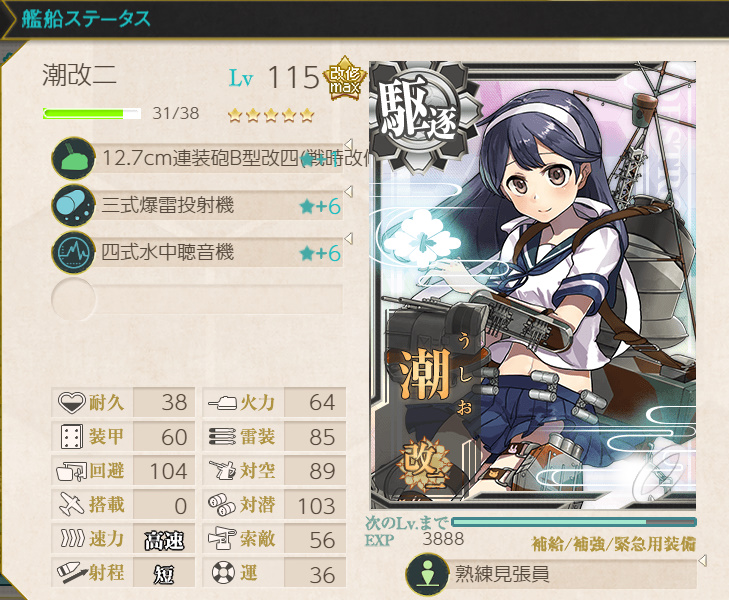Click the green HP bar 31/38
Image resolution: width=729 pixels, height=600 pixels.
pos(92,114)
